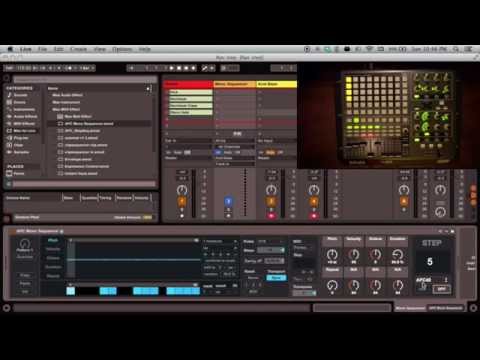Screen dimensions: 480x360
Task: Click the APC40 controller video thumbnail
Action: (x=388, y=115)
